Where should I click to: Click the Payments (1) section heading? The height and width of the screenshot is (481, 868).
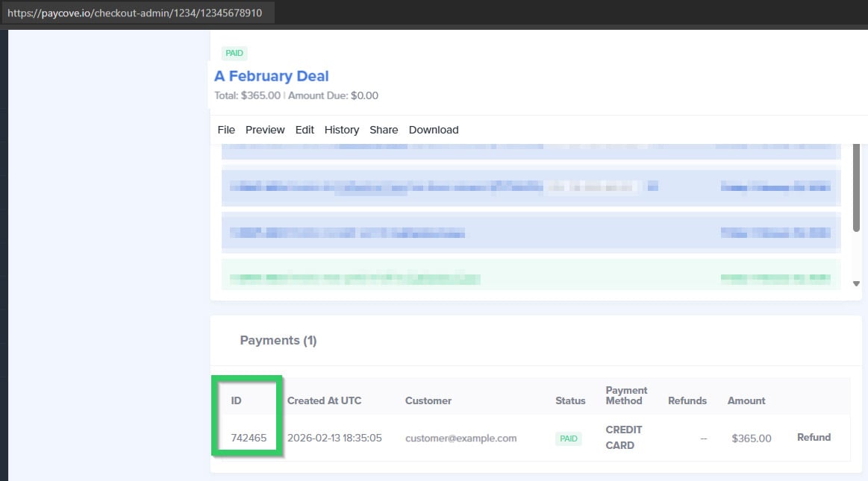pyautogui.click(x=278, y=341)
